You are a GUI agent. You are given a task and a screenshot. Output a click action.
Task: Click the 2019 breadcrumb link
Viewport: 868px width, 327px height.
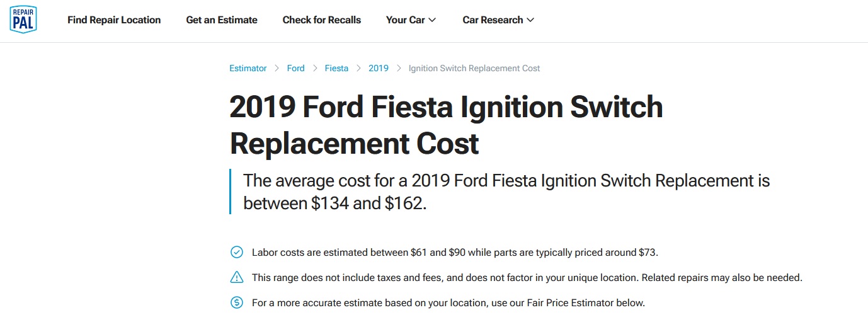tap(379, 68)
